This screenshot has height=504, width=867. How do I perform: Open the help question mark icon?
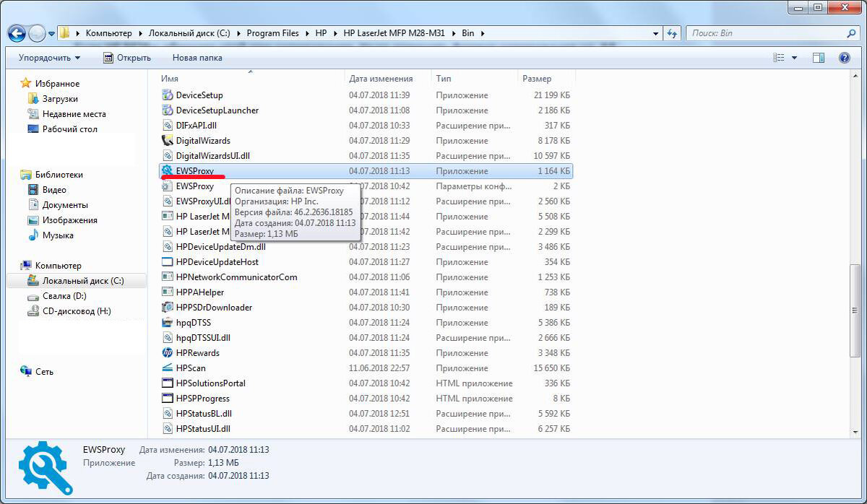(x=844, y=58)
